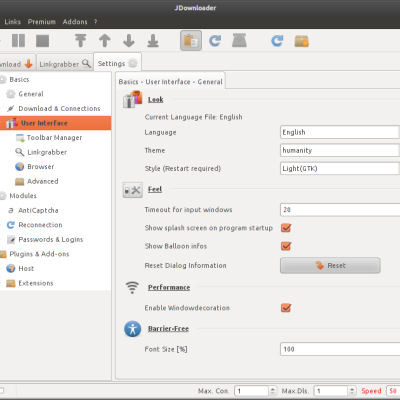Click the gray stamp-shaped toolbar icon
This screenshot has height=400, width=400.
239,40
